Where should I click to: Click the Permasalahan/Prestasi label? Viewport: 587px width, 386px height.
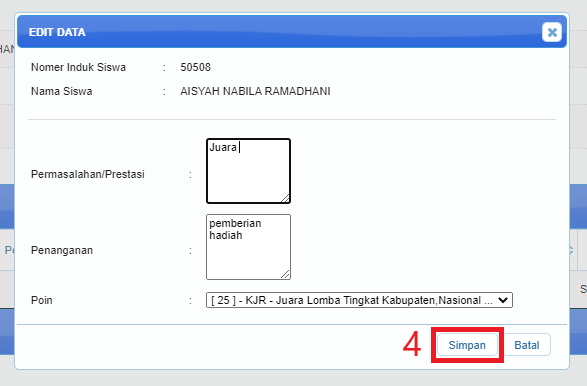[x=88, y=174]
